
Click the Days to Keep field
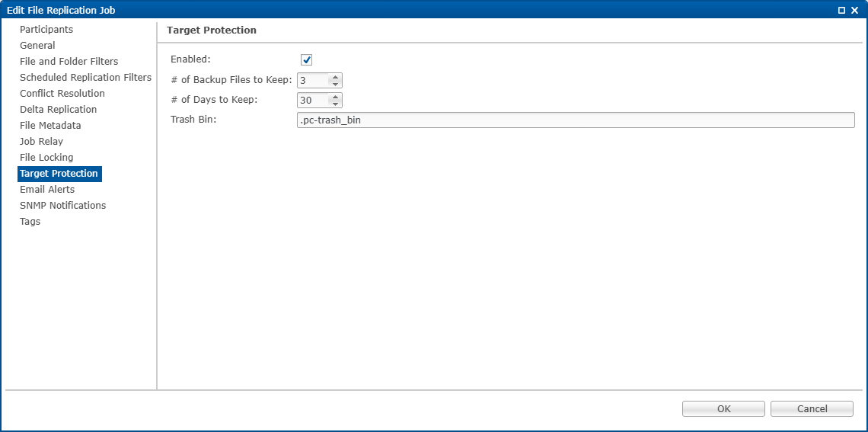[313, 100]
